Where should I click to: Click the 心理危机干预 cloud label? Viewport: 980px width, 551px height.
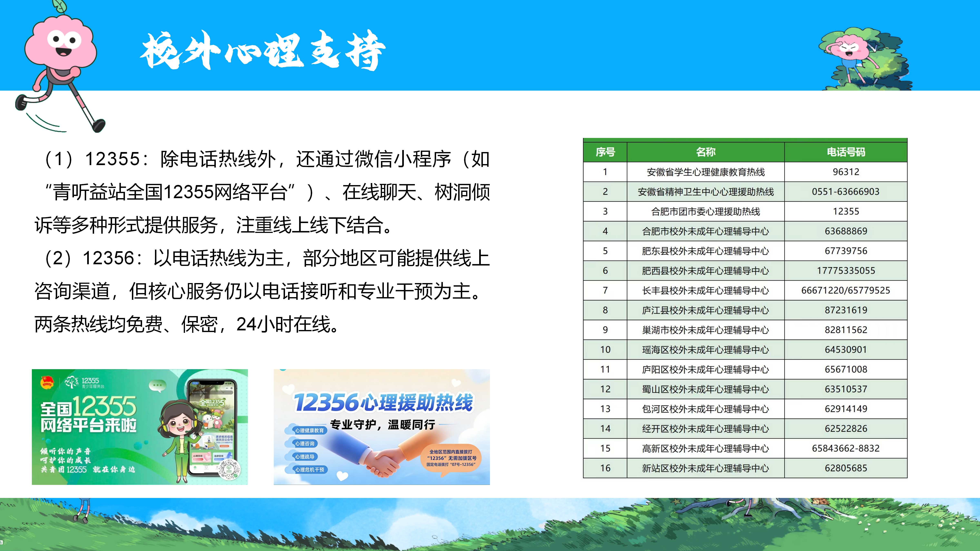pos(309,470)
